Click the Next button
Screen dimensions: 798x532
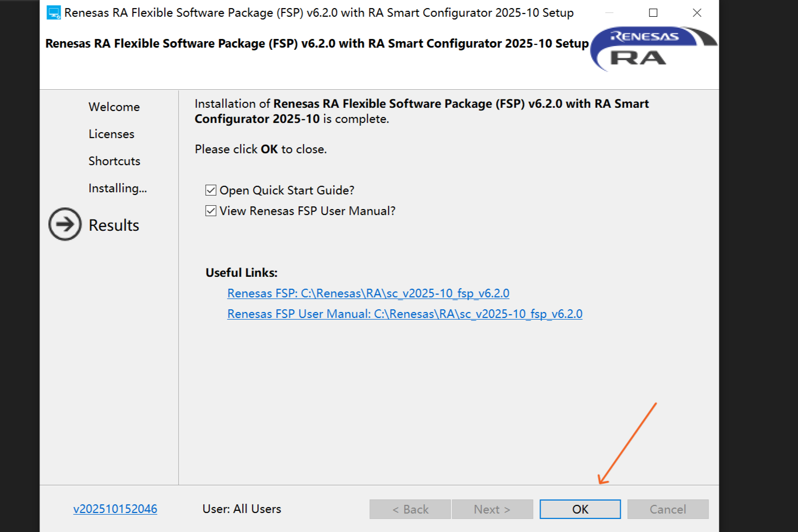coord(492,509)
